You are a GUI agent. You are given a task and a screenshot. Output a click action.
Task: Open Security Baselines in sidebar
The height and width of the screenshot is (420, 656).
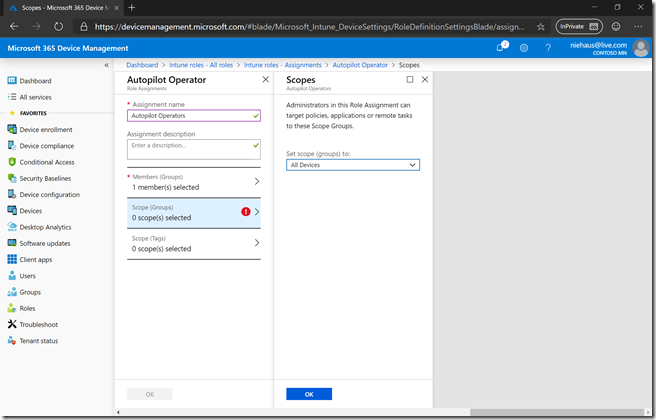[x=46, y=178]
